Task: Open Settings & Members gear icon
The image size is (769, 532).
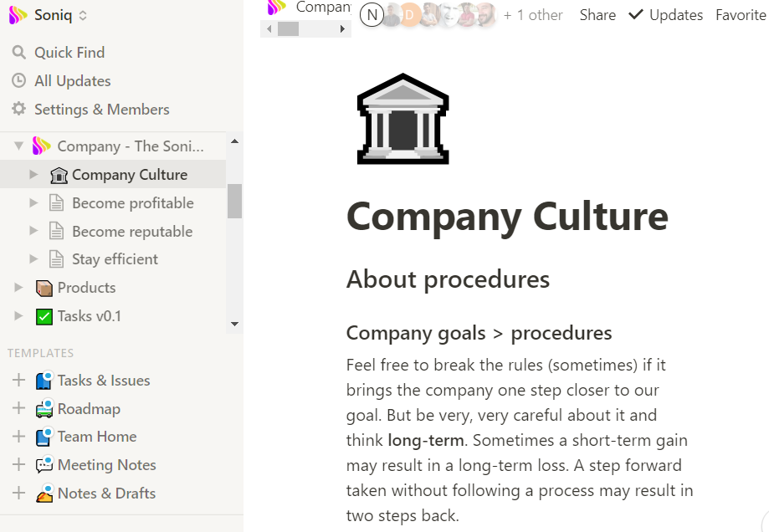Action: [18, 110]
